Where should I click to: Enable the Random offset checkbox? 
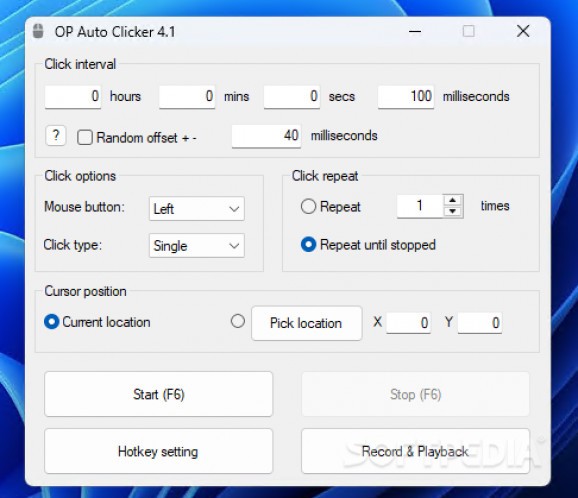coord(85,137)
